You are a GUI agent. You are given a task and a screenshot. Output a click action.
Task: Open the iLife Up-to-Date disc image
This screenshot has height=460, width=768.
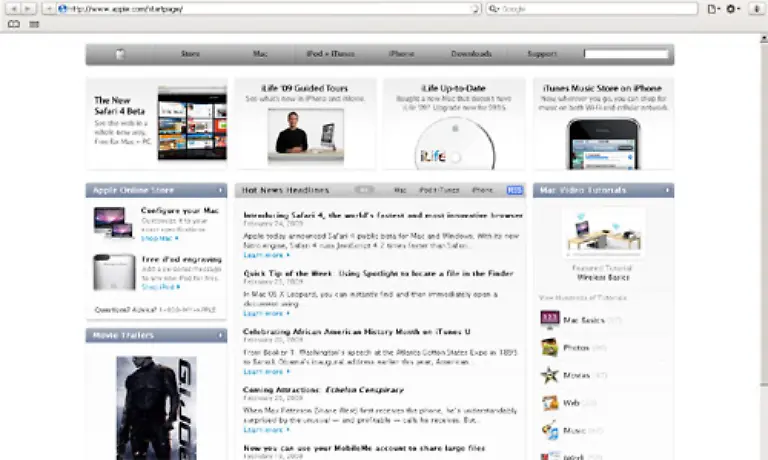point(455,144)
